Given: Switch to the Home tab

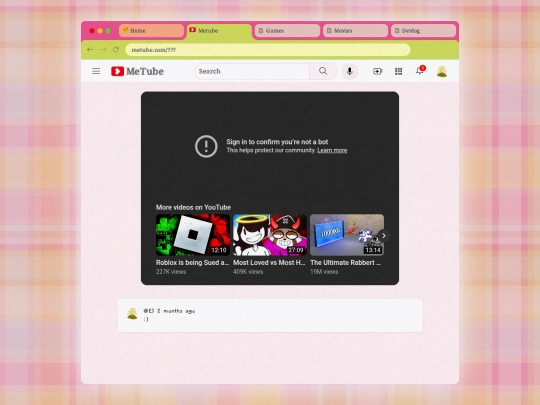Looking at the screenshot, I should [151, 31].
